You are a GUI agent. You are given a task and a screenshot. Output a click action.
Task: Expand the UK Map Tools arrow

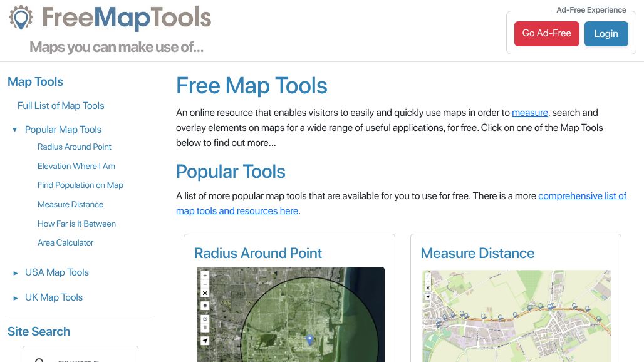click(x=15, y=298)
